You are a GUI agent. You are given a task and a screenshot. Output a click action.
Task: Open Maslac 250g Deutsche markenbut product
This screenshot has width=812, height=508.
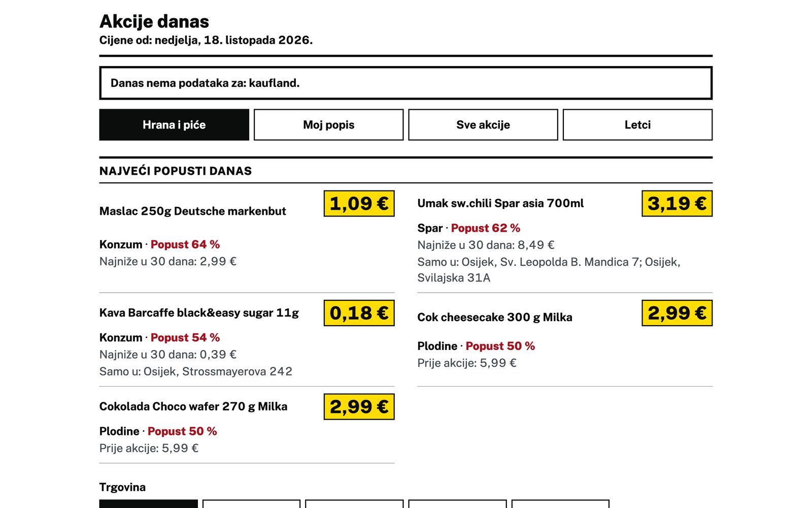pyautogui.click(x=193, y=211)
